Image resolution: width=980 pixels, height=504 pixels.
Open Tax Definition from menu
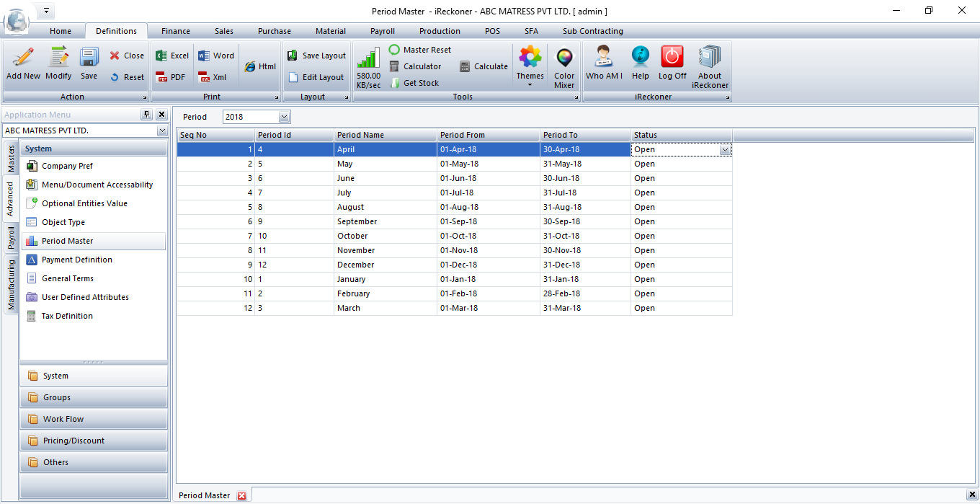[67, 316]
